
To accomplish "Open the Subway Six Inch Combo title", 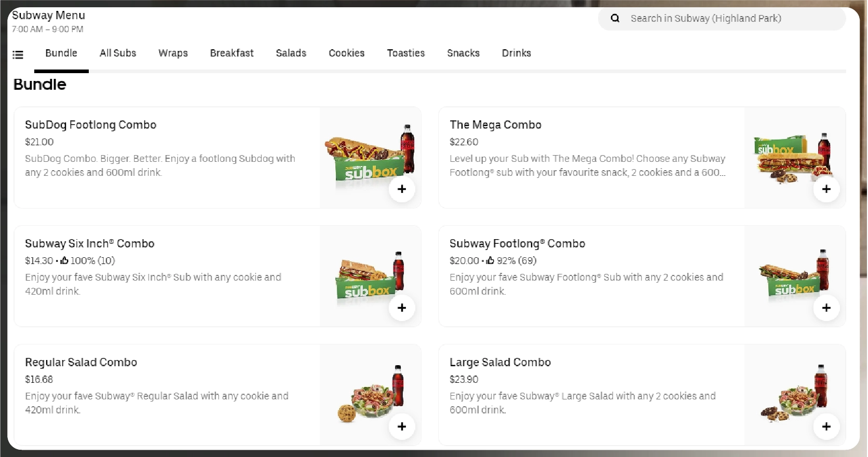I will coord(90,244).
